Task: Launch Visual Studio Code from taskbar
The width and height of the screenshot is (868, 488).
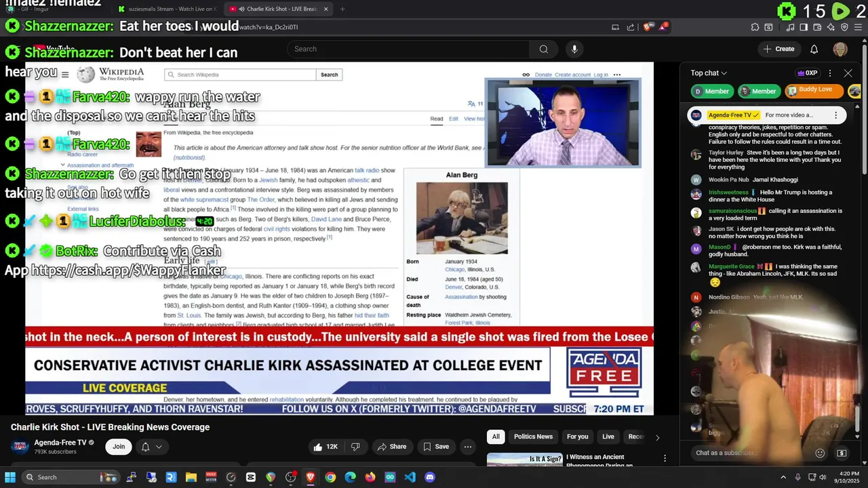Action: click(410, 477)
